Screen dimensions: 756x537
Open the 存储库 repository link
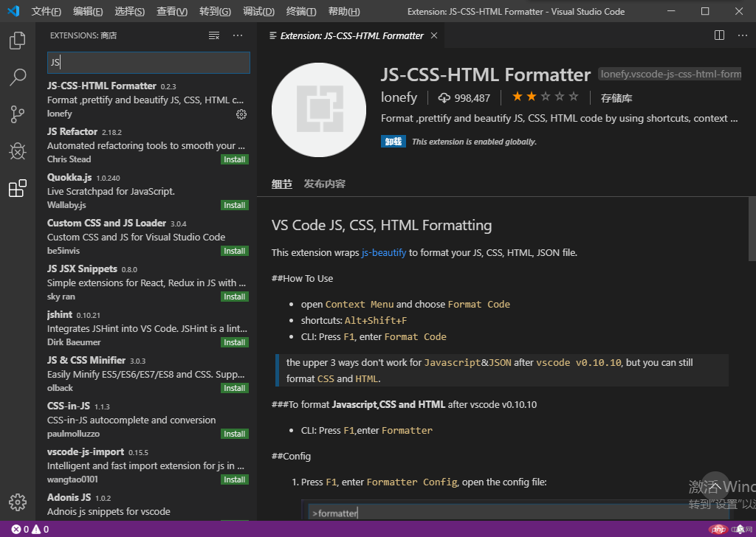coord(616,98)
